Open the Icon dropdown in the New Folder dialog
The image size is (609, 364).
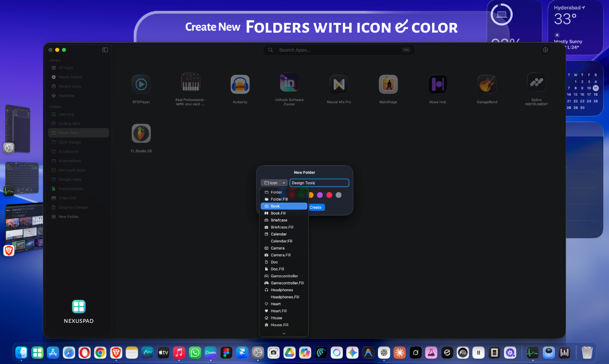tap(274, 183)
